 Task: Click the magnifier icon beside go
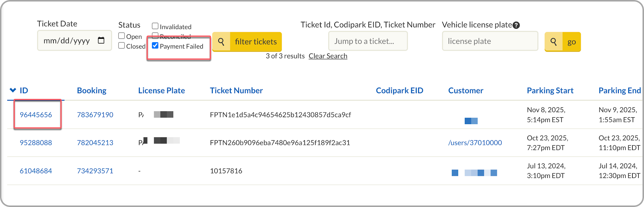click(553, 42)
